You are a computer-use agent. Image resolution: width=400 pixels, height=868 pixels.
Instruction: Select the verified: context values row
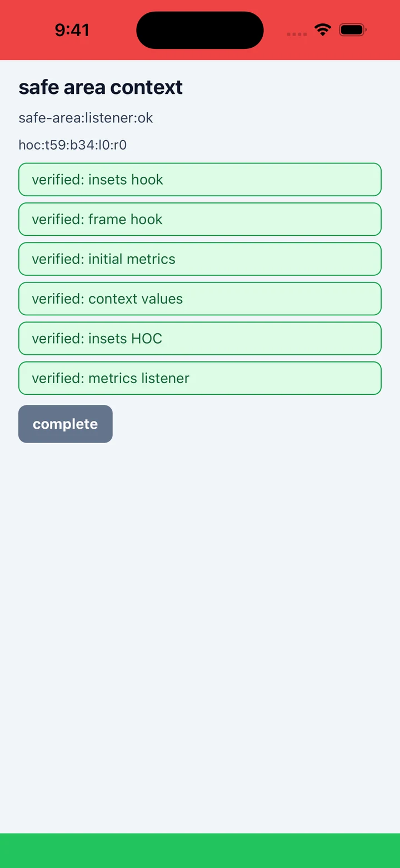[x=200, y=299]
